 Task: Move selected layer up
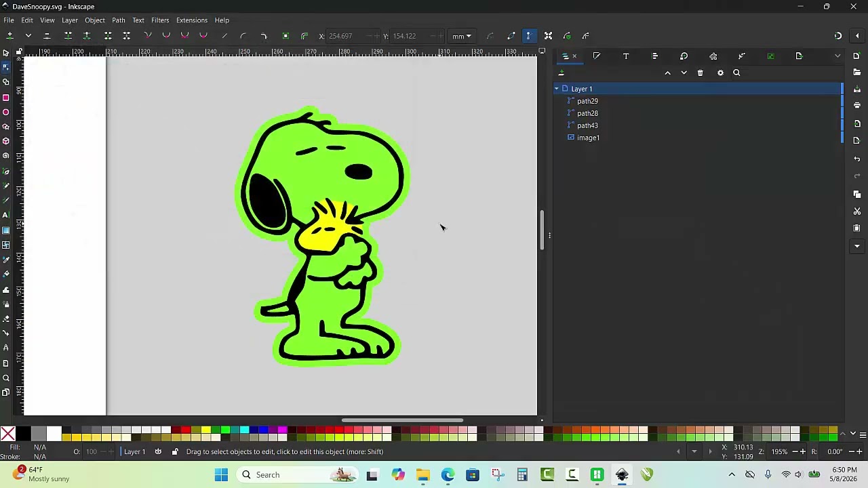coord(667,73)
